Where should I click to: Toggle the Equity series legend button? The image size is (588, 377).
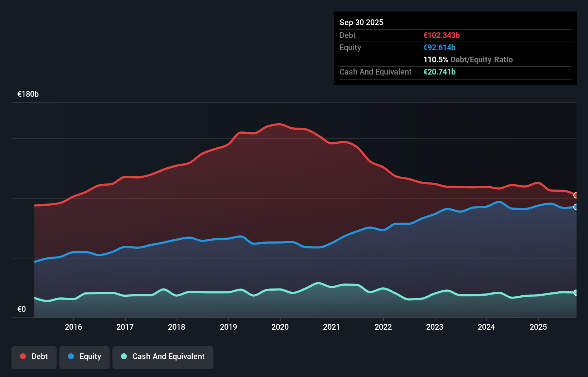85,357
